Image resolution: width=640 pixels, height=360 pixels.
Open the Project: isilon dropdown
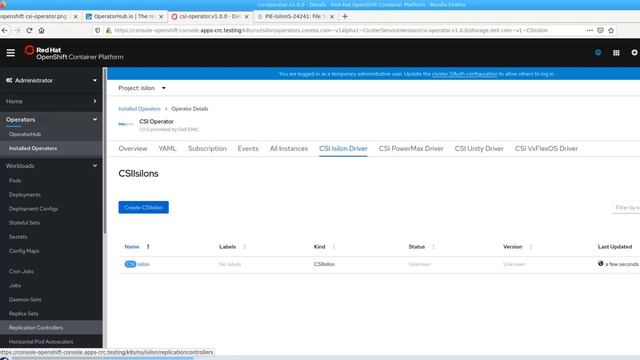coord(142,88)
